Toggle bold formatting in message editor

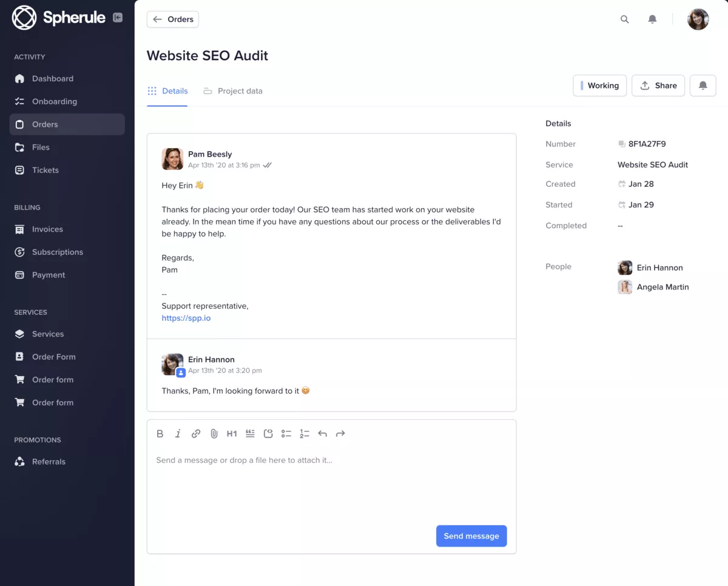point(160,434)
